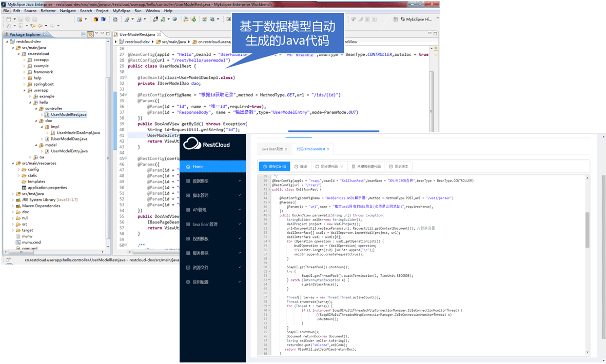Expand the API管理 sidebar menu
Image resolution: width=606 pixels, height=364 pixels.
coord(212,210)
